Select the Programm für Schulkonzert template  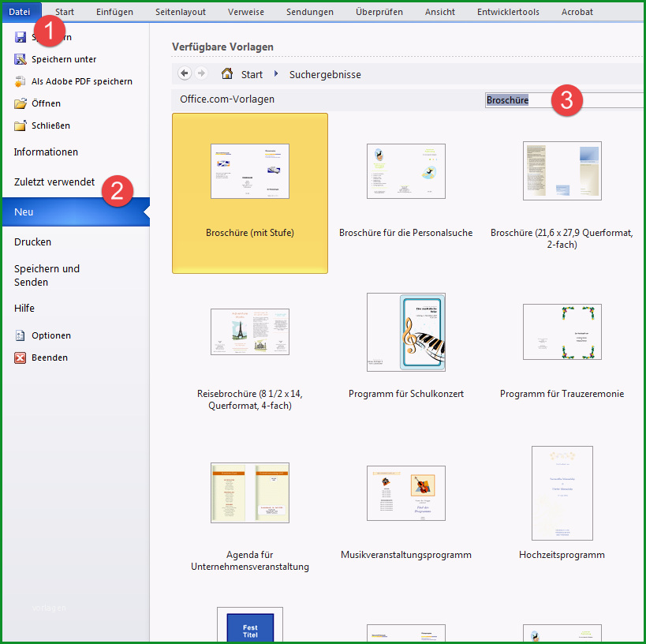[406, 346]
